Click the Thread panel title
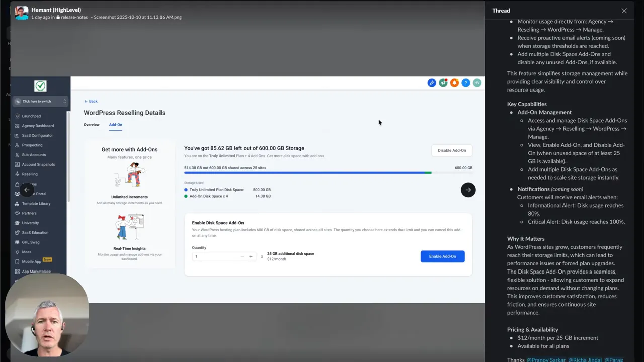This screenshot has width=644, height=362. pyautogui.click(x=501, y=11)
